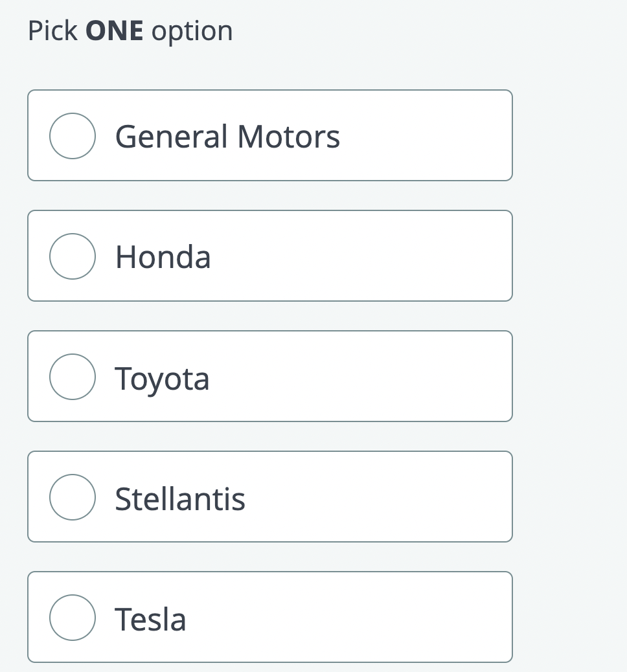Click the 'Pick ONE option' instruction text

click(x=130, y=32)
